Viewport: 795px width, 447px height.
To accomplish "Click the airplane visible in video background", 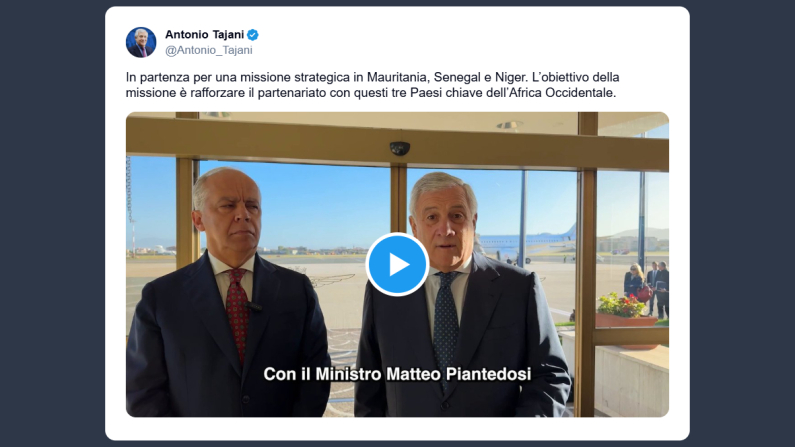I will click(x=528, y=241).
